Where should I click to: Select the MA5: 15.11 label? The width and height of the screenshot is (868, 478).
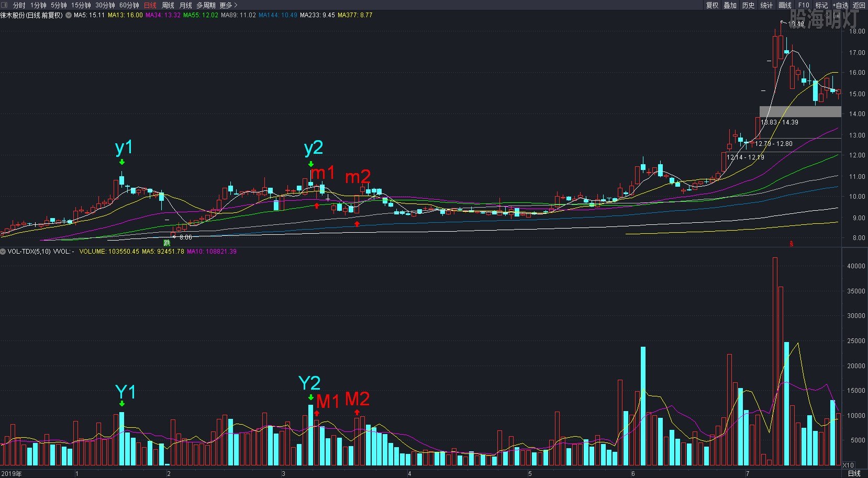(90, 15)
